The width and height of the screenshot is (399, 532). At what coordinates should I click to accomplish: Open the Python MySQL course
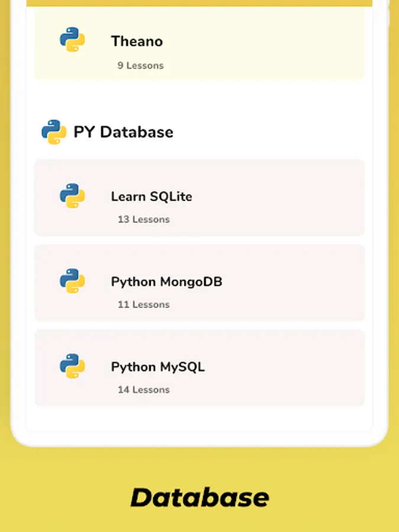pyautogui.click(x=200, y=368)
